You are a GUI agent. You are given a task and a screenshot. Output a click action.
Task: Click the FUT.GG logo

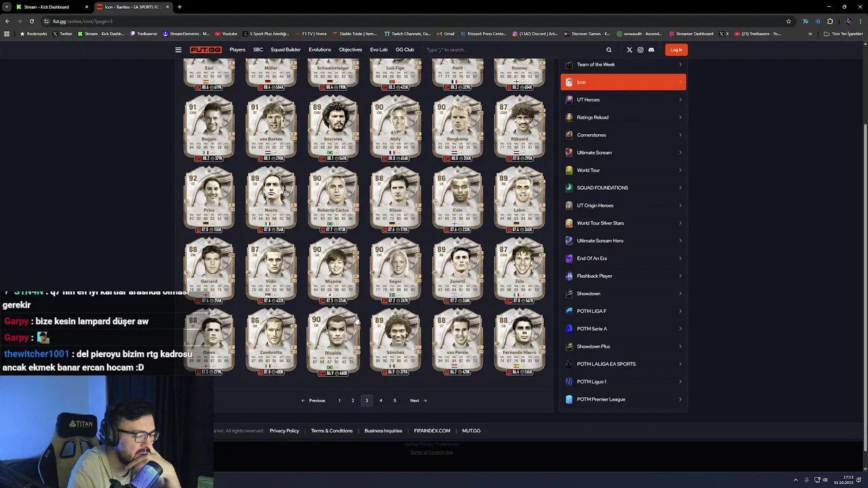205,49
